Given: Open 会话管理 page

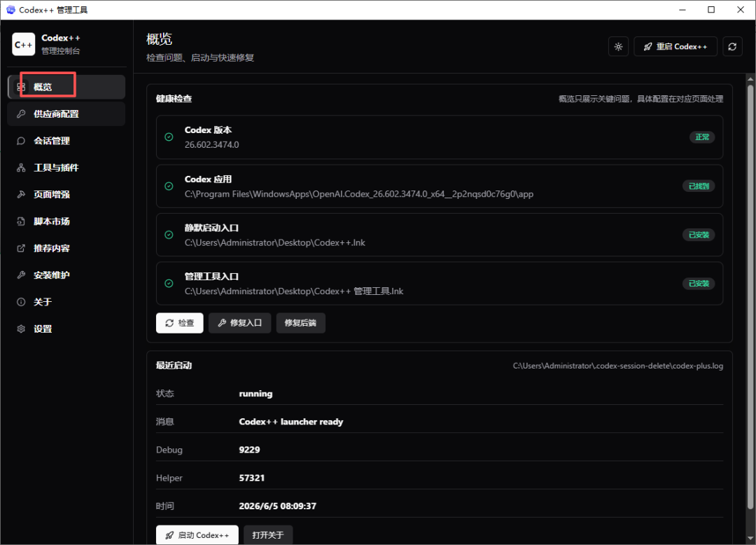Looking at the screenshot, I should click(66, 141).
